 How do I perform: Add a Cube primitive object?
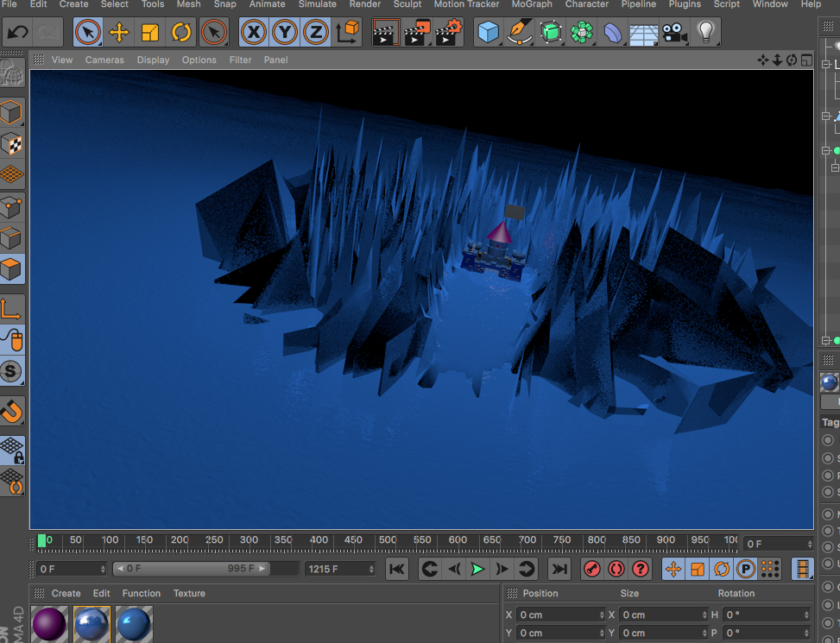(x=489, y=33)
